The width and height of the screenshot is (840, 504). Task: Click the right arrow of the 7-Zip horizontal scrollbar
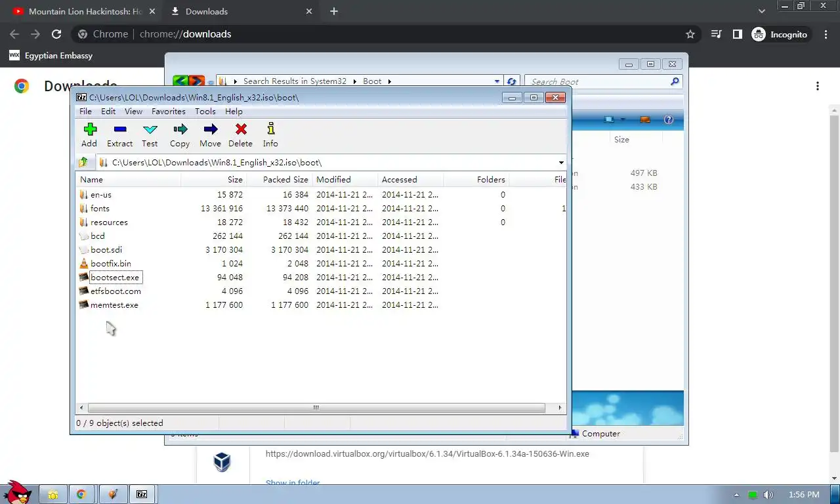[560, 408]
